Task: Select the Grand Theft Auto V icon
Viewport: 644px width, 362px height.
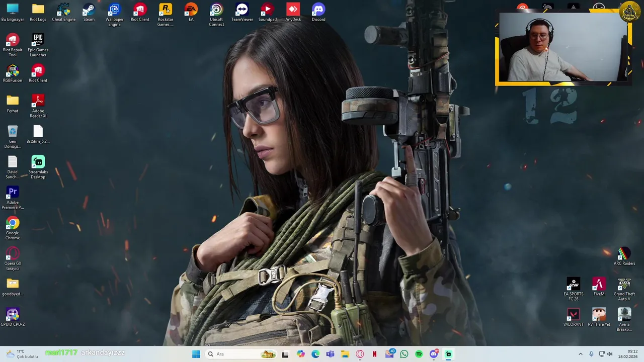Action: click(x=624, y=290)
